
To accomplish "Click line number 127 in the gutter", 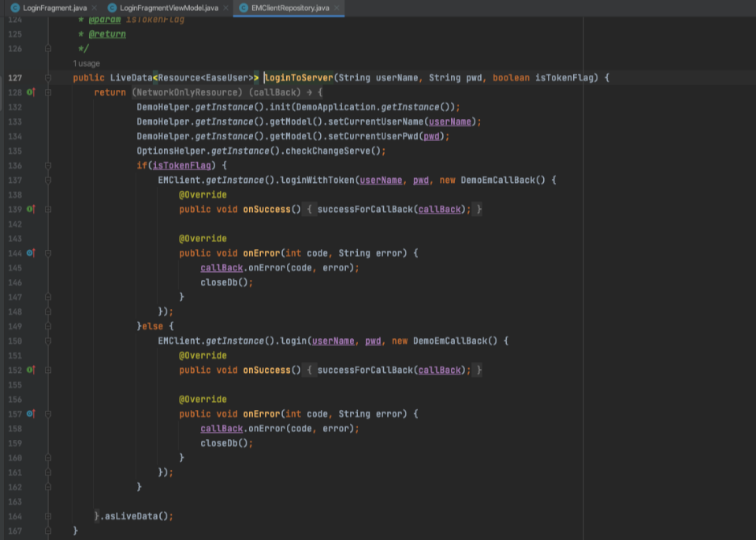I will 15,77.
